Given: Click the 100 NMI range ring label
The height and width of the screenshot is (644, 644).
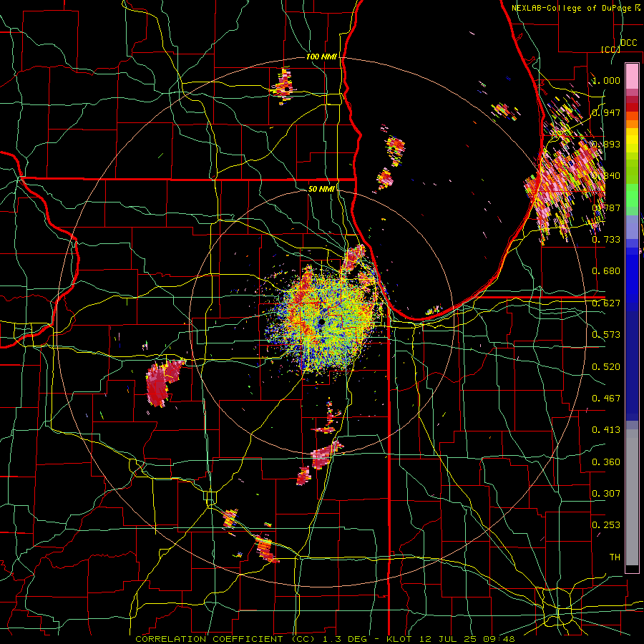Looking at the screenshot, I should (x=321, y=57).
